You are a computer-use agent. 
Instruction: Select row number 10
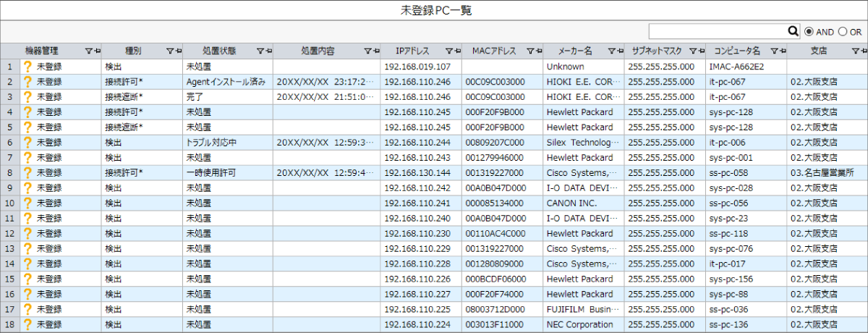point(10,203)
